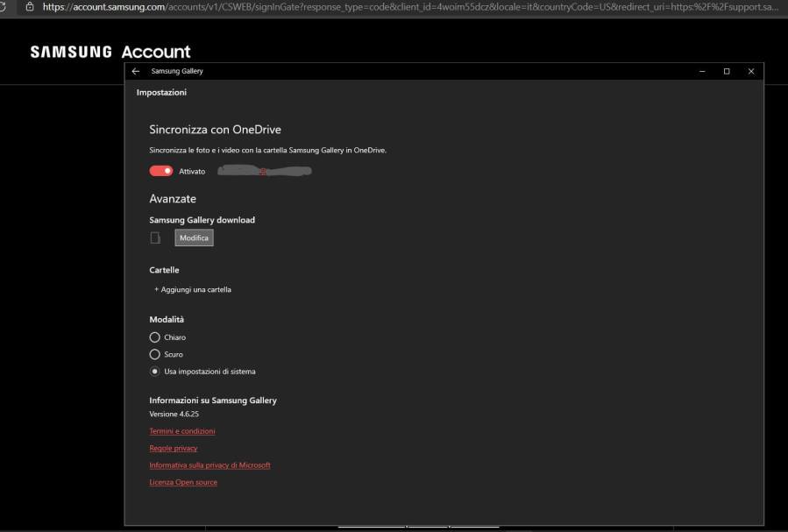This screenshot has width=788, height=532.
Task: Open the Termini e condizioni link
Action: tap(182, 431)
